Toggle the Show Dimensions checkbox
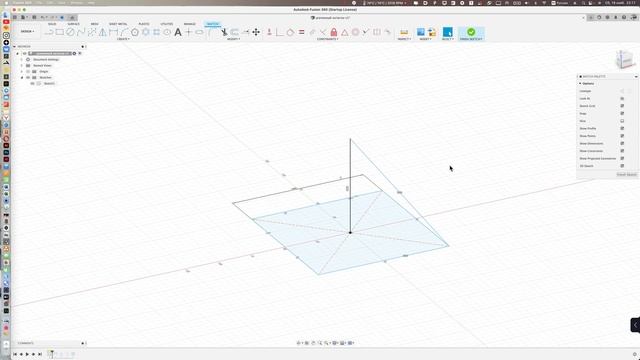The image size is (640, 360). (x=622, y=143)
